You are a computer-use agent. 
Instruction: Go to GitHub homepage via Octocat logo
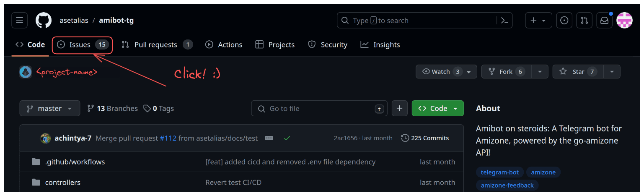coord(44,20)
